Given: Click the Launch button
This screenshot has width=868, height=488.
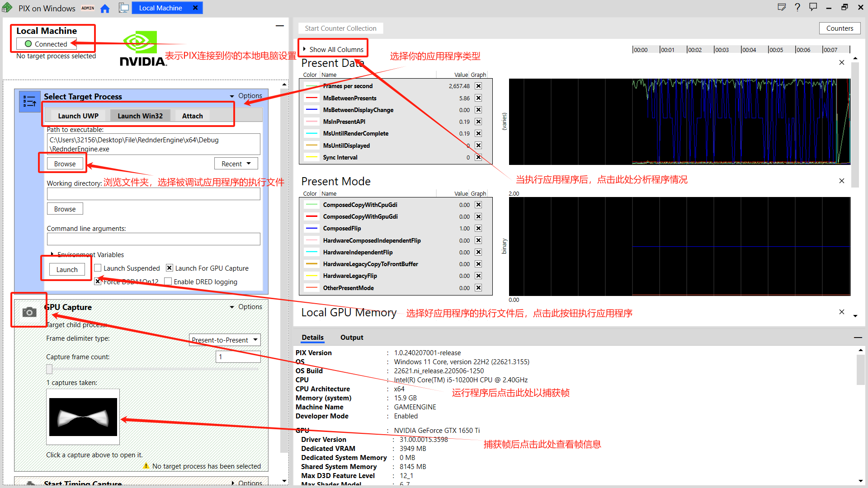Looking at the screenshot, I should [67, 269].
